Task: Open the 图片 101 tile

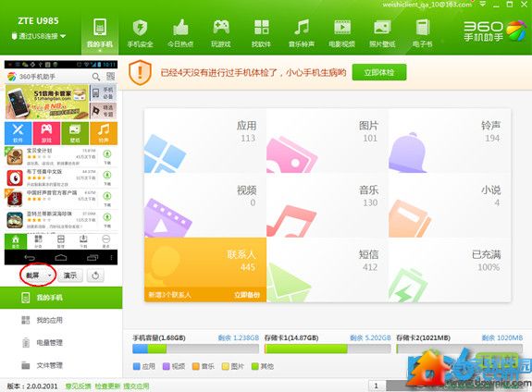Action: [328, 141]
